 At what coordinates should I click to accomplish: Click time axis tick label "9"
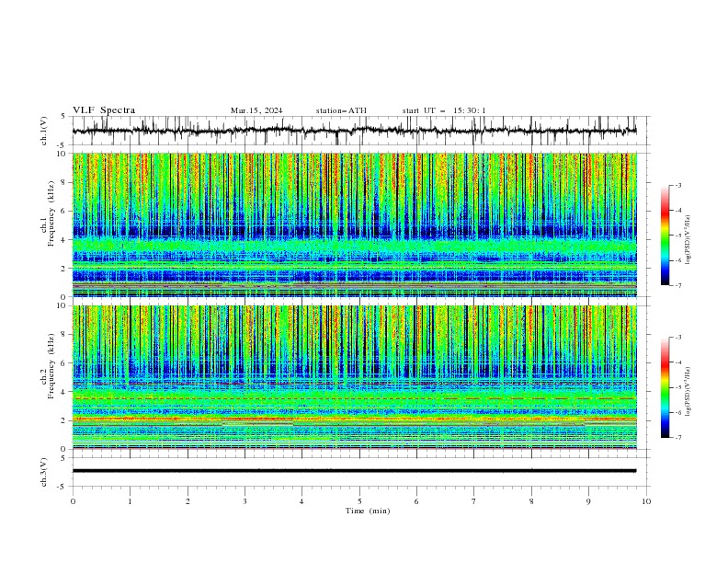588,501
